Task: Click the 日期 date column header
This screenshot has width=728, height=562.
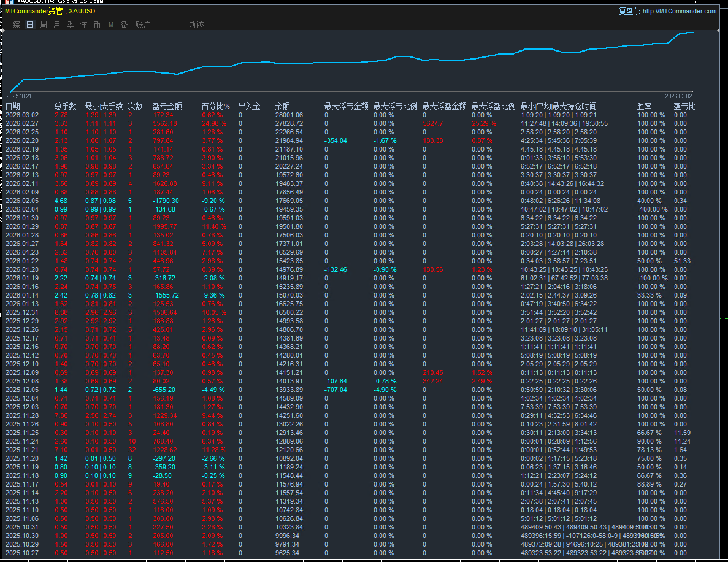Action: pos(13,107)
